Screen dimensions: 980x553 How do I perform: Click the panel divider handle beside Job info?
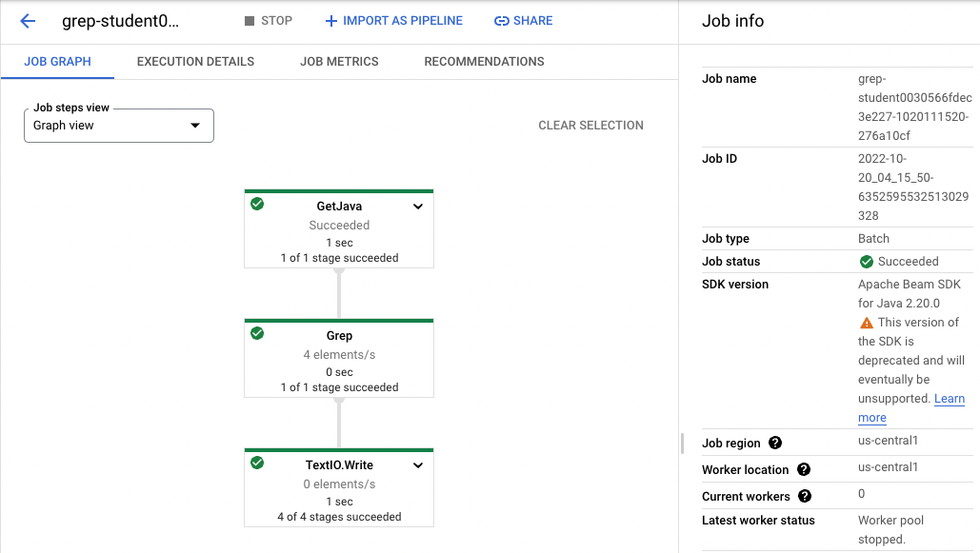[682, 443]
